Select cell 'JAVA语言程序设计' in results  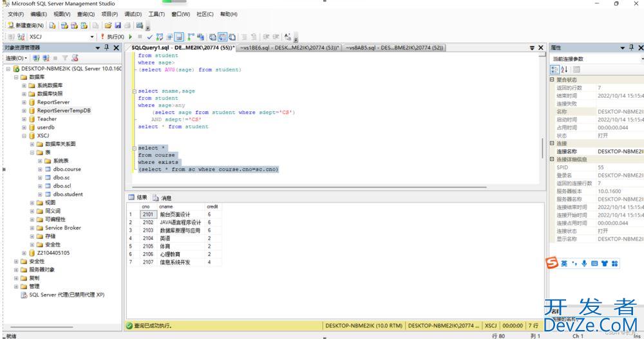click(x=181, y=223)
